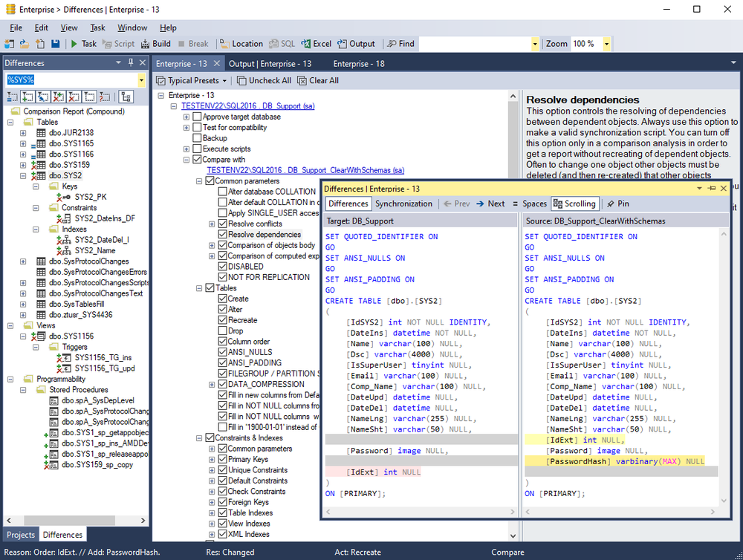The image size is (743, 560).
Task: Collapse the Views folder node
Action: click(10, 325)
